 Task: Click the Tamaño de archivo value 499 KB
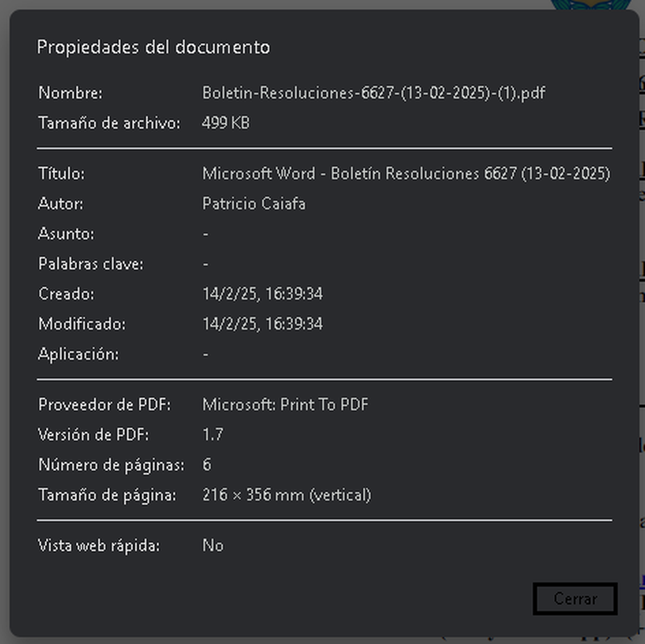225,123
